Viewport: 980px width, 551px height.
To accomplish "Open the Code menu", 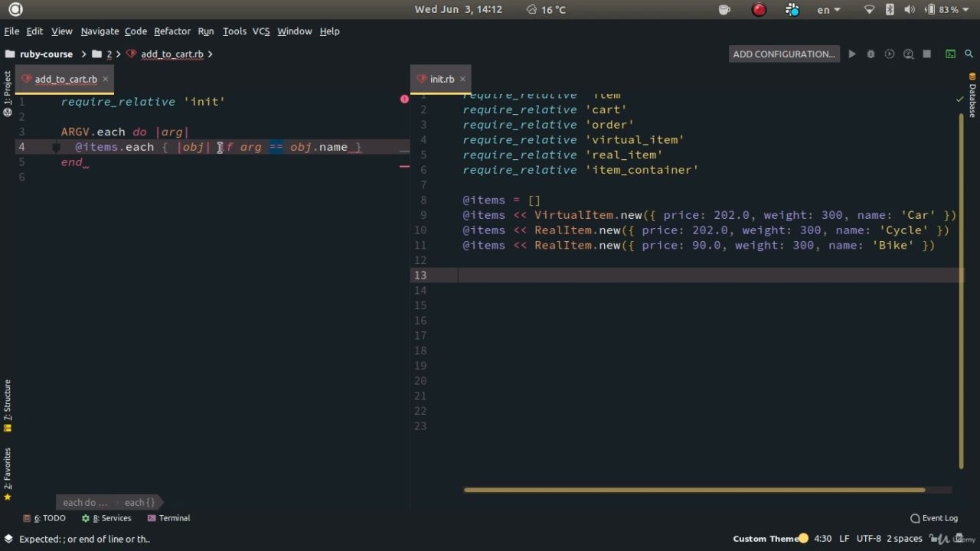I will [136, 31].
